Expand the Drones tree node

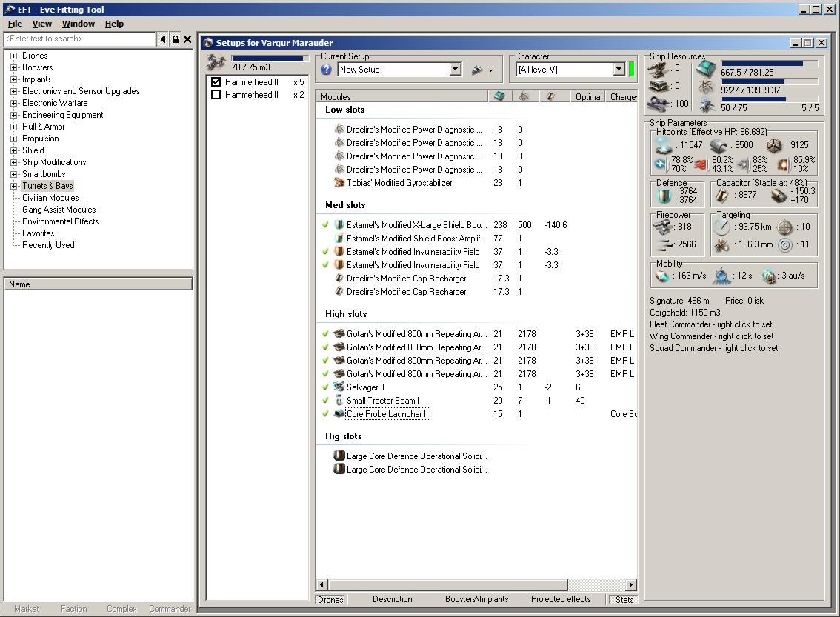tap(14, 56)
